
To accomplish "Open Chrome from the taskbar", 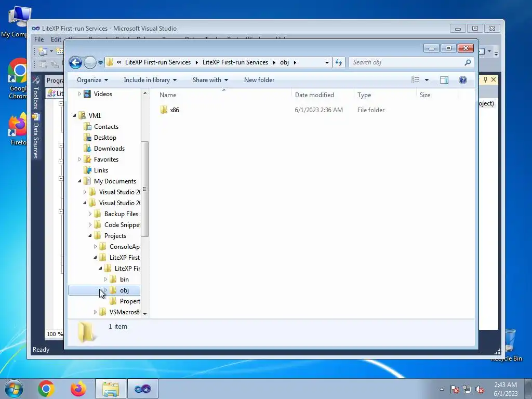I will pos(46,389).
